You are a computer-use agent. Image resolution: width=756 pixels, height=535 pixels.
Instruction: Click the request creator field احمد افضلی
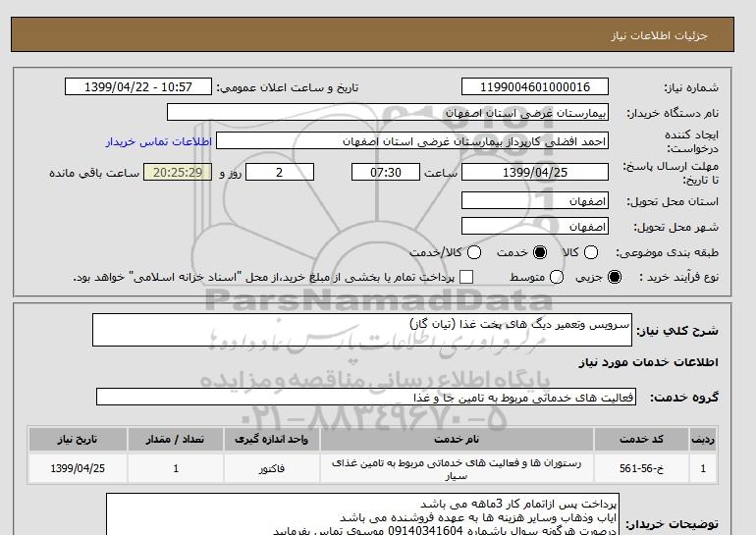[412, 140]
